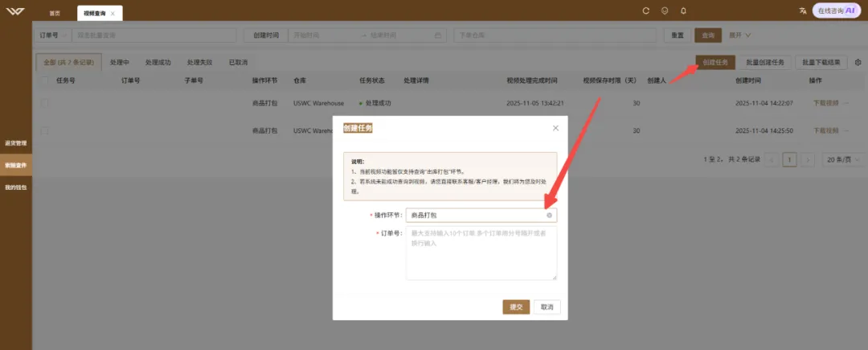
Task: Click the language translate icon
Action: coord(803,10)
